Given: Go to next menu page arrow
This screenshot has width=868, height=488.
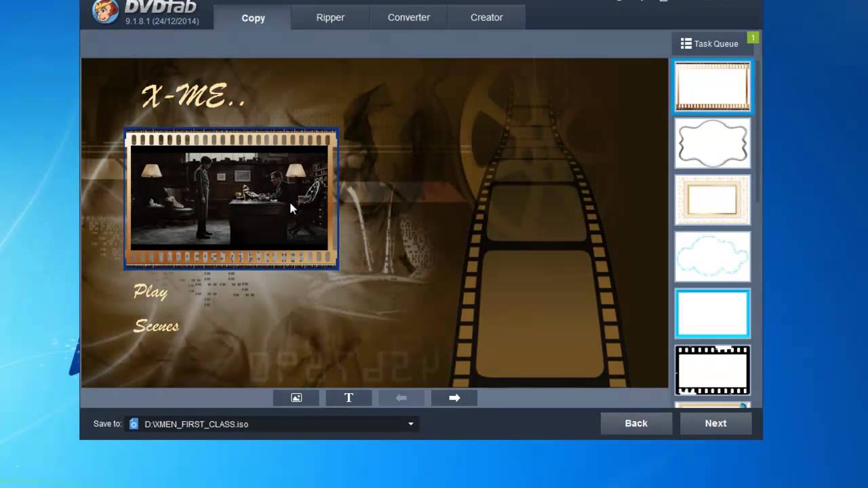Looking at the screenshot, I should [454, 398].
